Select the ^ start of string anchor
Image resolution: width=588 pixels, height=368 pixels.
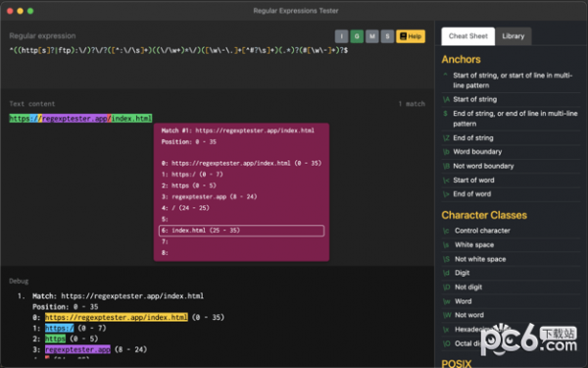pos(511,80)
